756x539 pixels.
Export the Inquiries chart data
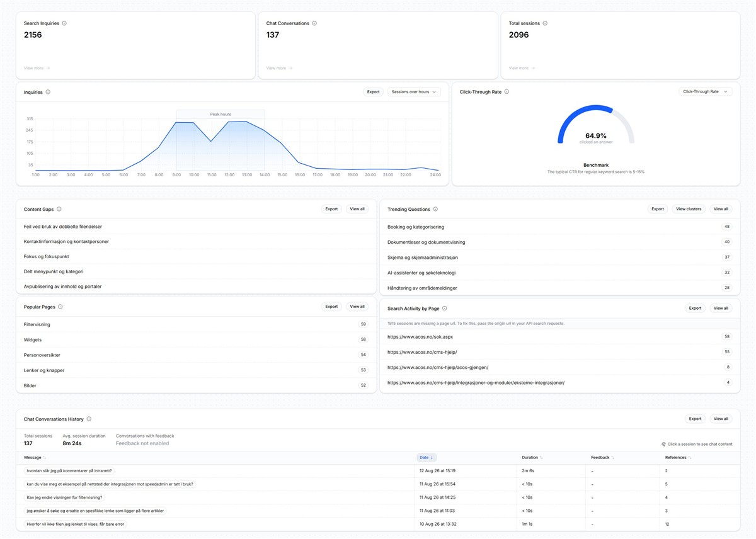click(x=374, y=92)
